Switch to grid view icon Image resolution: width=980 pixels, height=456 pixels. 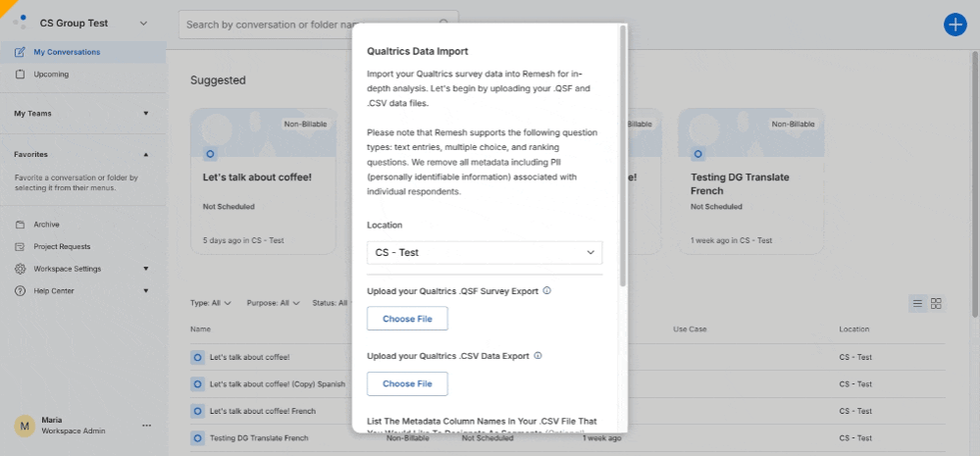click(x=936, y=304)
